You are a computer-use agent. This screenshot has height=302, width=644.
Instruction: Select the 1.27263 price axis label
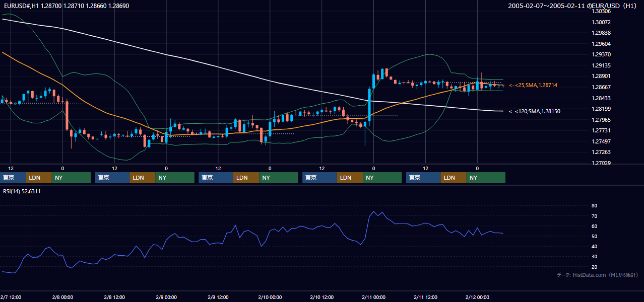[601, 152]
